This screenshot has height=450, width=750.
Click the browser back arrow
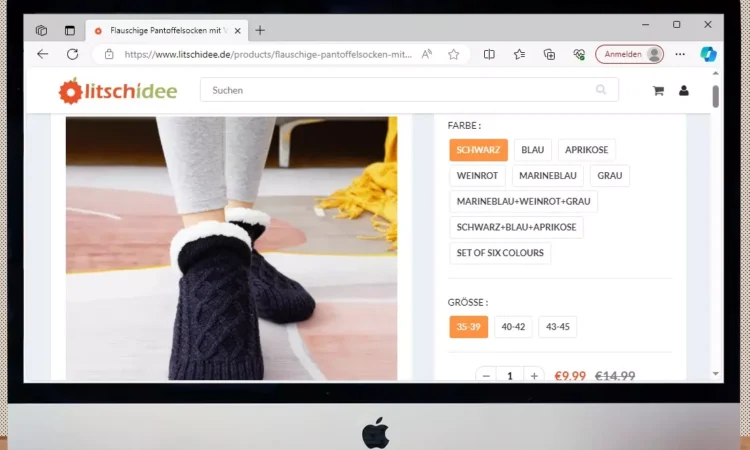pyautogui.click(x=43, y=54)
